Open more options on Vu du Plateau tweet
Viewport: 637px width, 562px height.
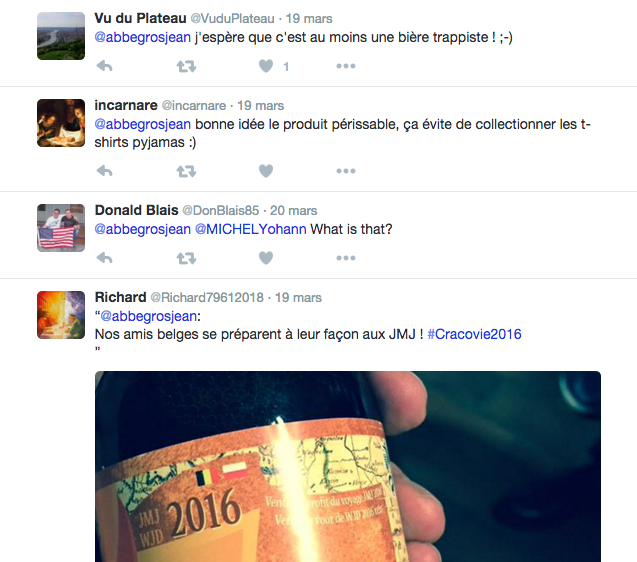(346, 66)
